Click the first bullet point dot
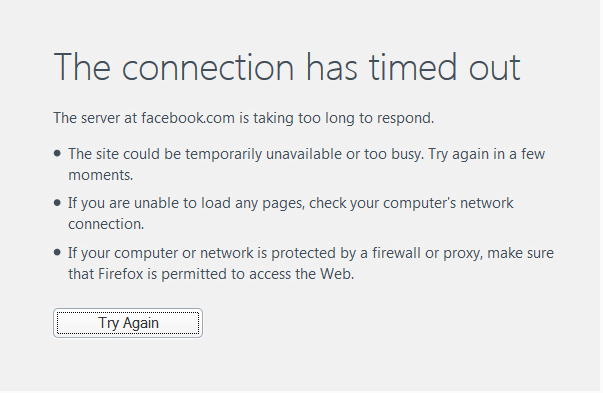The height and width of the screenshot is (393, 603). [x=57, y=154]
